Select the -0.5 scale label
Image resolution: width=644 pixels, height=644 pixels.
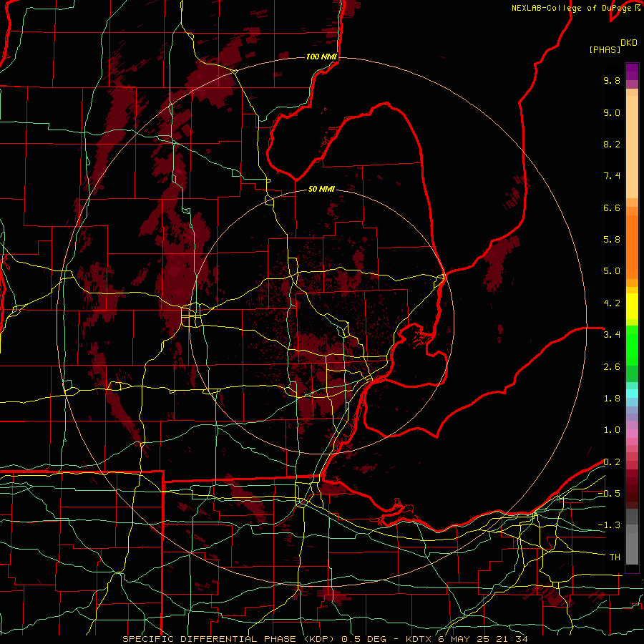(x=609, y=494)
